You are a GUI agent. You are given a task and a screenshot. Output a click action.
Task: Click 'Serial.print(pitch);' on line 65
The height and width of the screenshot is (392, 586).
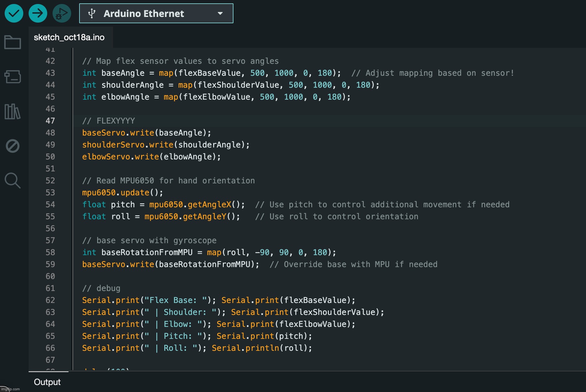click(264, 336)
